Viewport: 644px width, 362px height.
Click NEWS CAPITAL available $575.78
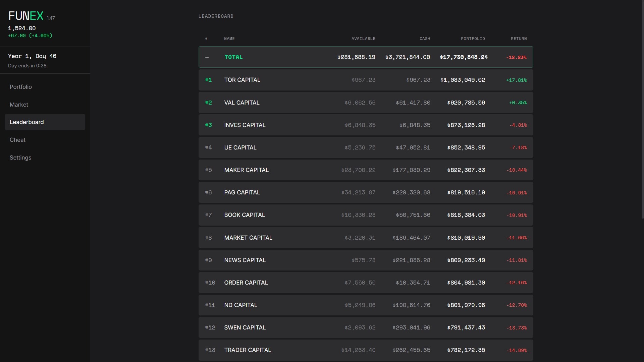(363, 260)
